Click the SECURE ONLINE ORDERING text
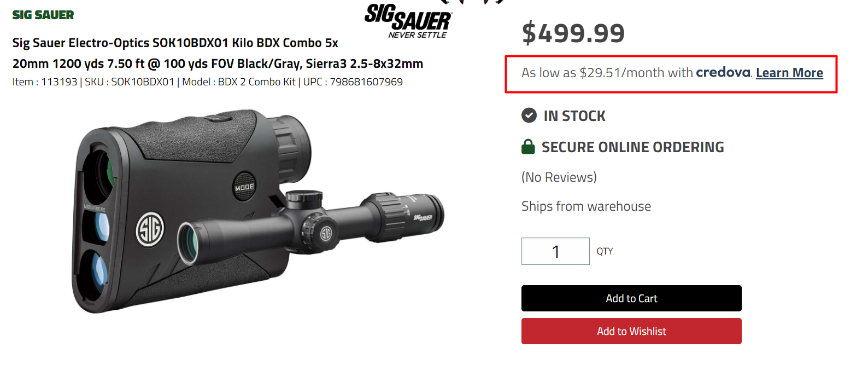868x382 pixels. [633, 147]
